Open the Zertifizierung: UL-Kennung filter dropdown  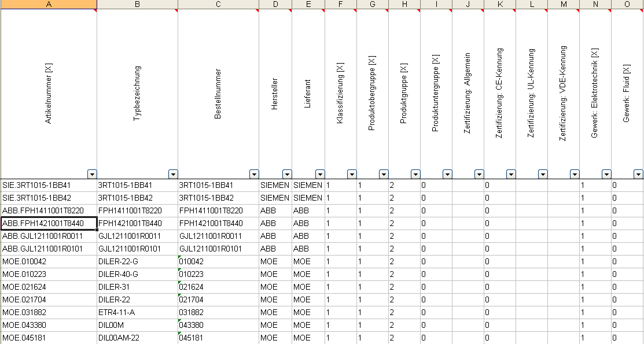pyautogui.click(x=543, y=174)
